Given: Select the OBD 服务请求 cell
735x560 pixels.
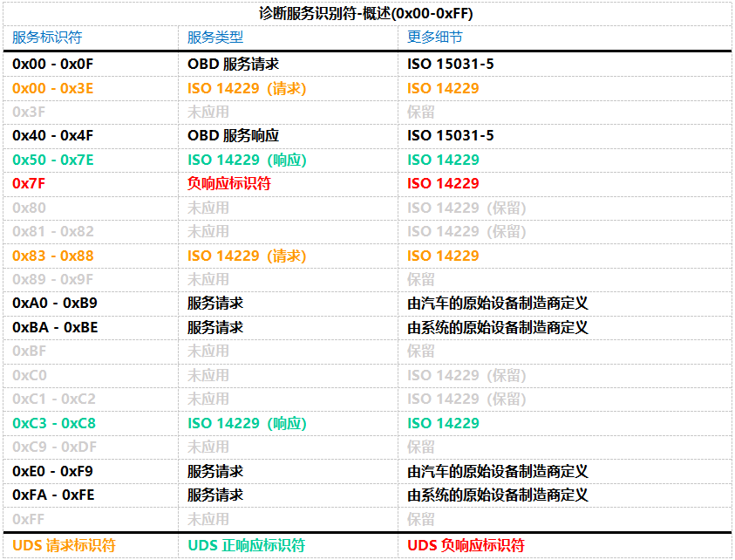Looking at the screenshot, I should point(233,65).
